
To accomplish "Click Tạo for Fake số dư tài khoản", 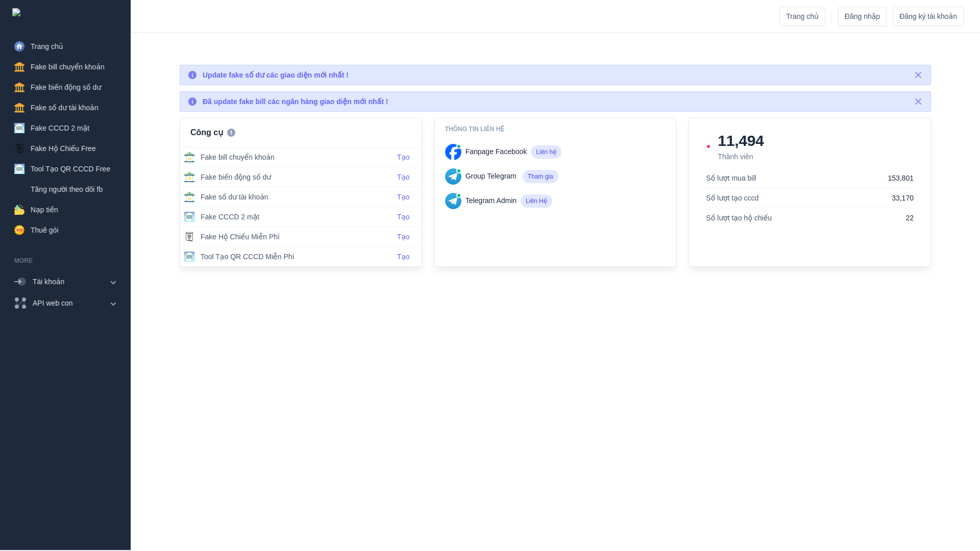I will [403, 197].
